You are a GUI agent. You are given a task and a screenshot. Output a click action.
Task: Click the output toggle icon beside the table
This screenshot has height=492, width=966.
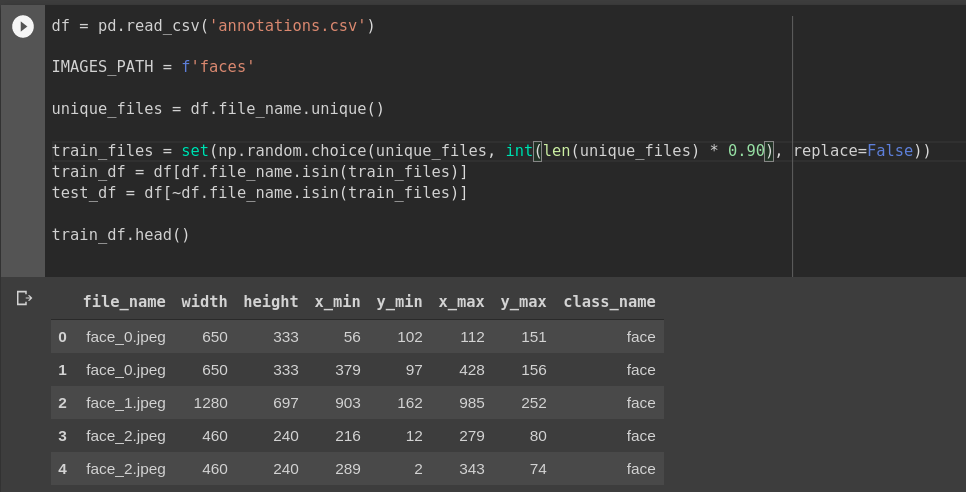click(x=24, y=299)
